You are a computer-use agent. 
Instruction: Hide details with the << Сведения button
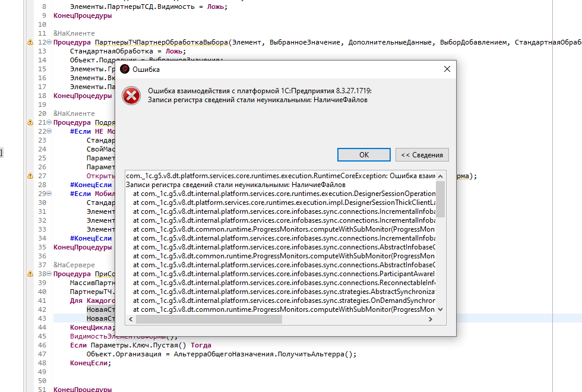[x=422, y=154]
